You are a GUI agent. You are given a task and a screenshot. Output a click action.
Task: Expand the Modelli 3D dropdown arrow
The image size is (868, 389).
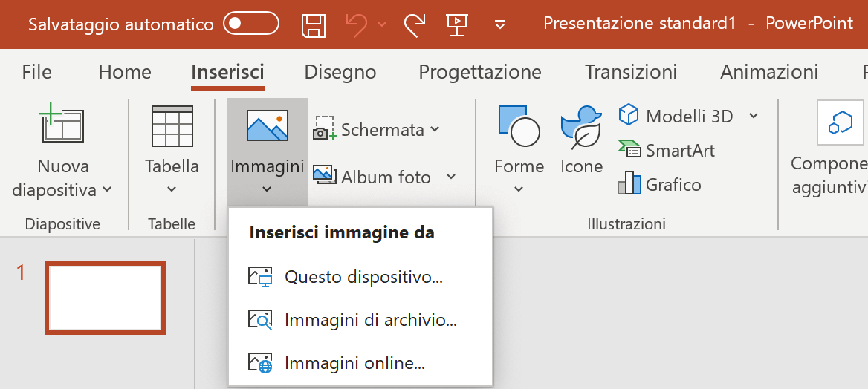coord(754,116)
